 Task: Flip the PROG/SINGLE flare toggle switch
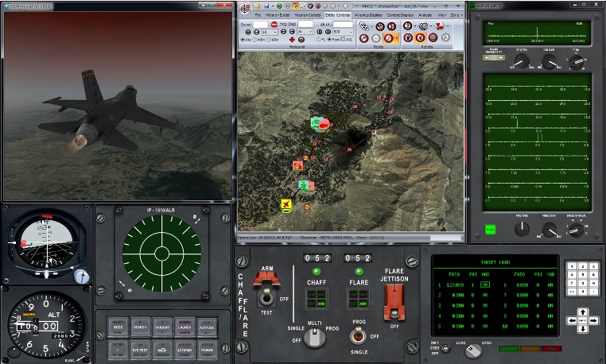pyautogui.click(x=358, y=335)
